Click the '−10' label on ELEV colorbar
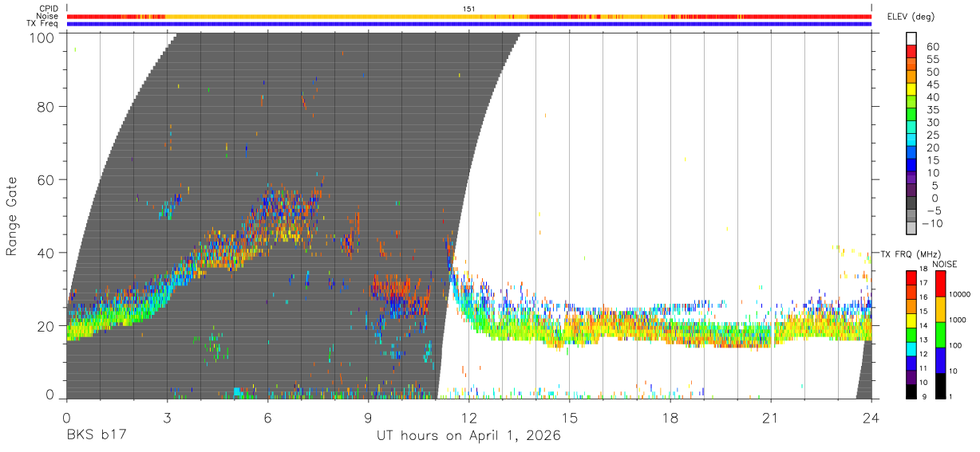 tap(932, 223)
